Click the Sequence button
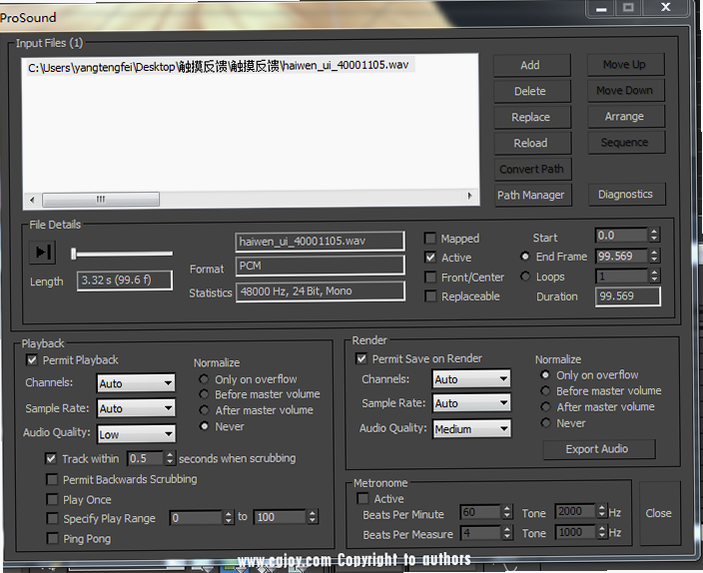Screen dimensions: 703x573 (x=626, y=143)
